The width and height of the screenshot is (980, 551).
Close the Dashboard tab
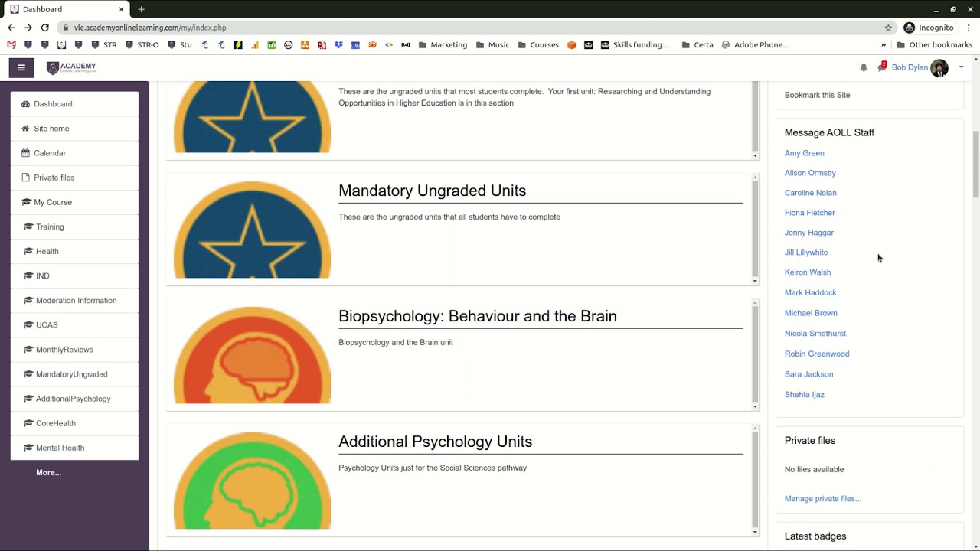[x=121, y=9]
